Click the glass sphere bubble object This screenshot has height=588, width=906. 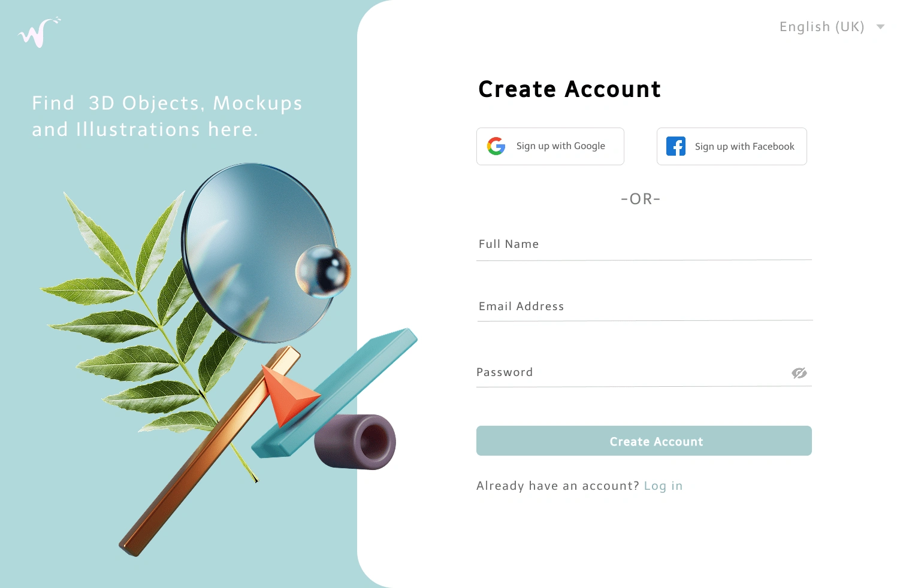(323, 271)
